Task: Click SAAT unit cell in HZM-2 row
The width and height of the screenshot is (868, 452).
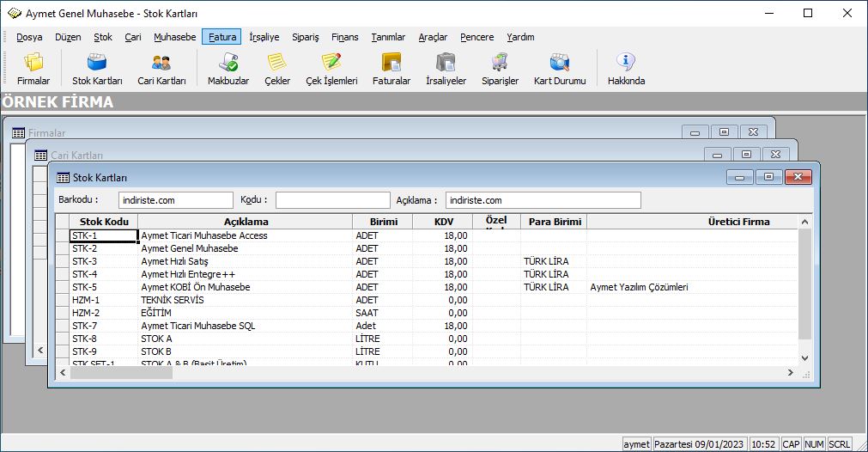Action: pyautogui.click(x=383, y=313)
